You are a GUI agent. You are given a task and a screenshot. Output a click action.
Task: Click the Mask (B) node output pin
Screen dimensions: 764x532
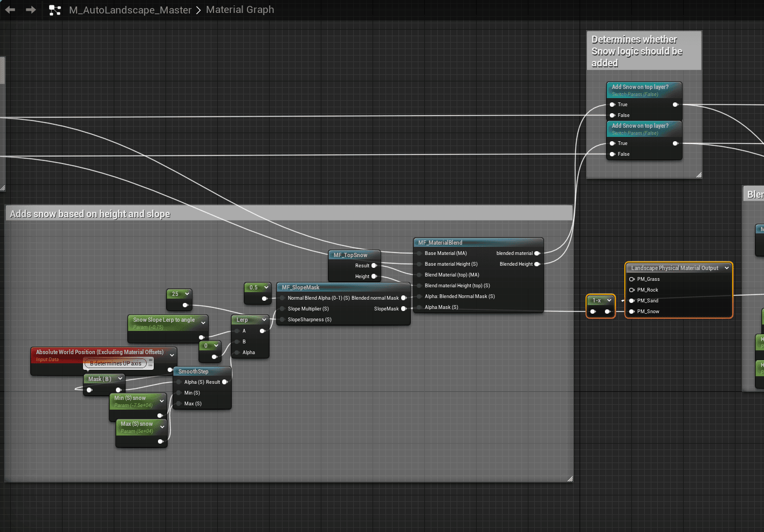pos(119,390)
